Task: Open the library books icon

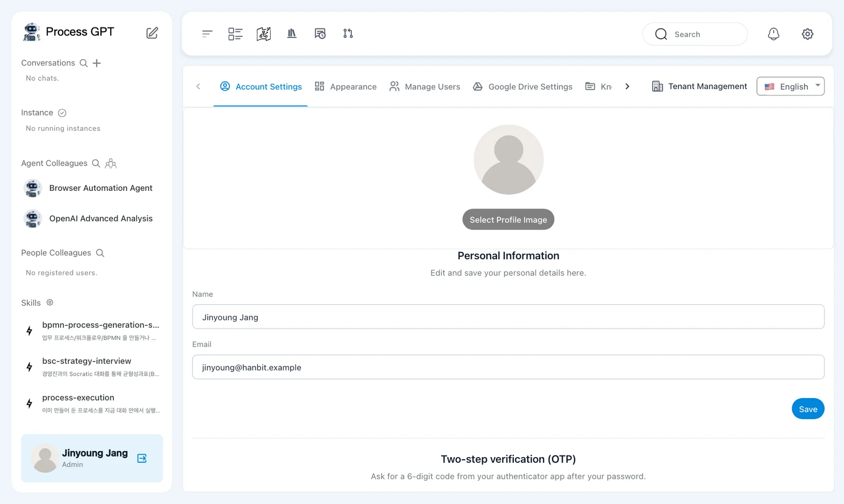Action: click(292, 34)
